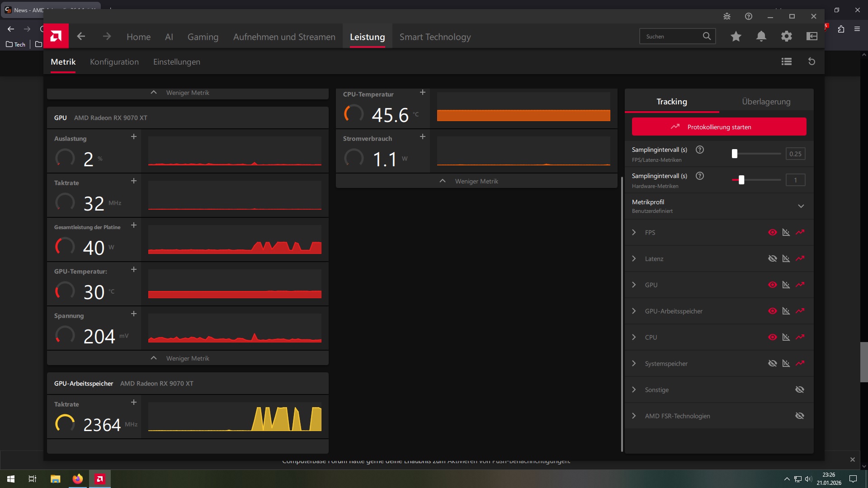The width and height of the screenshot is (868, 488).
Task: Open the Überlagerung tab
Action: (x=766, y=102)
